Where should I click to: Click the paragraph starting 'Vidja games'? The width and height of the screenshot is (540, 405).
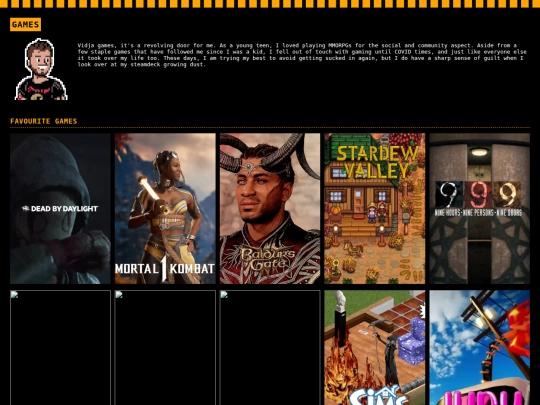[x=302, y=55]
